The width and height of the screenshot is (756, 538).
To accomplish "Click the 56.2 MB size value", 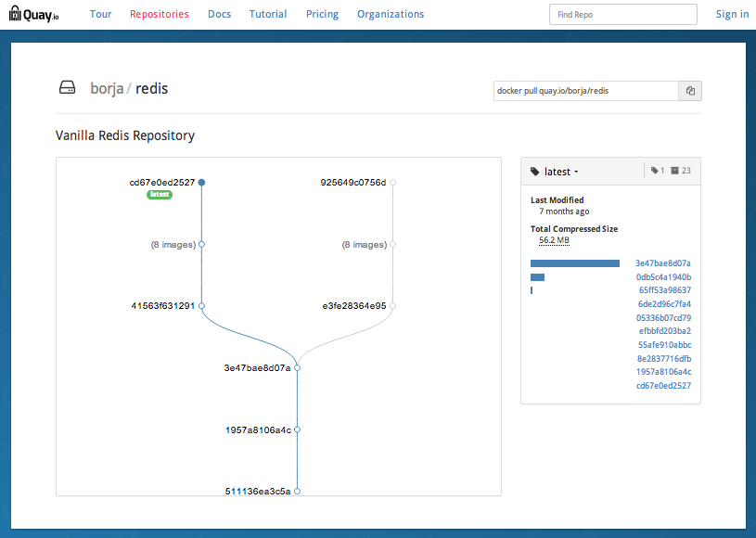I will 554,240.
